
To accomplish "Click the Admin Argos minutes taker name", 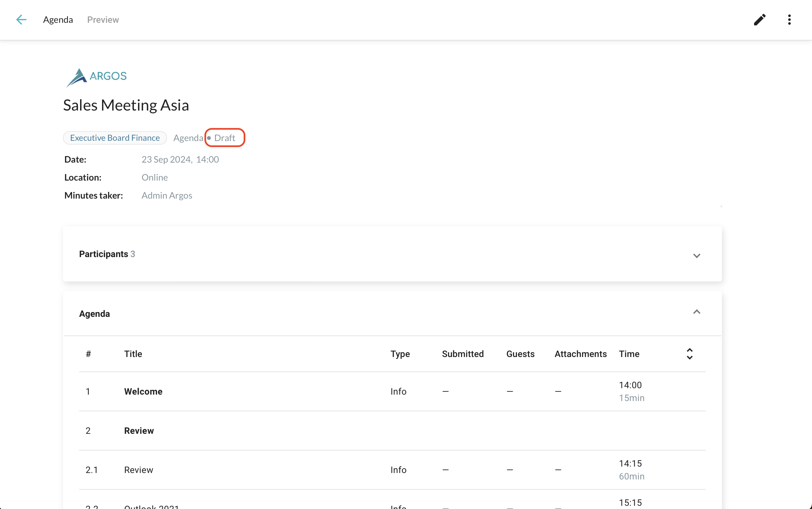I will click(x=167, y=195).
